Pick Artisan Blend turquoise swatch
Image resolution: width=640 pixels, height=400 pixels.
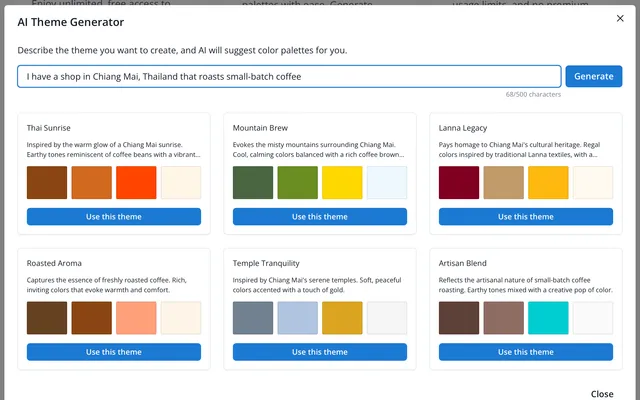(548, 318)
